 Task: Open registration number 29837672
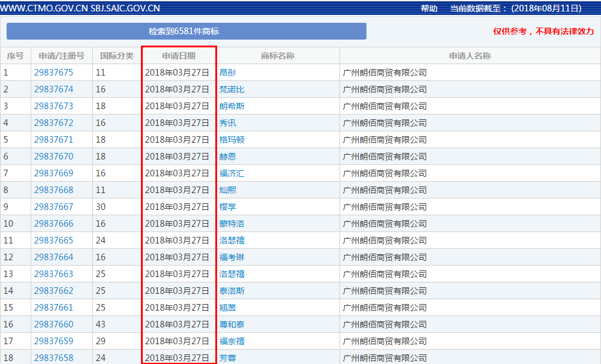tap(53, 123)
